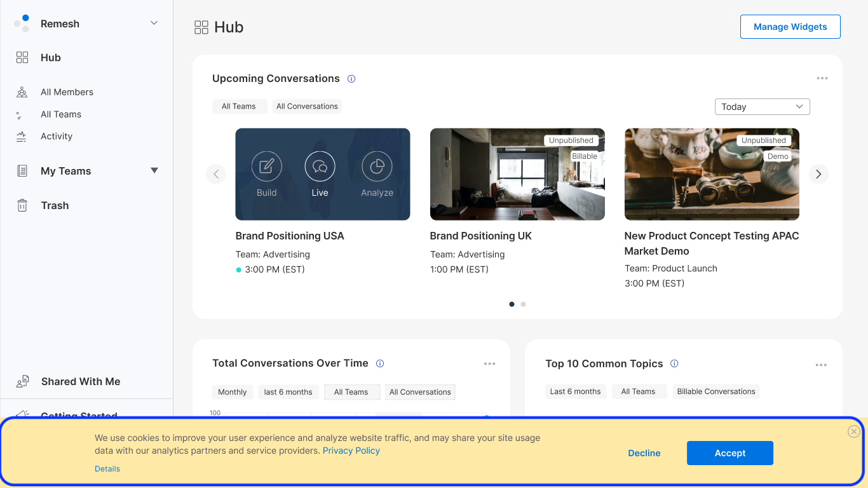The height and width of the screenshot is (488, 868).
Task: Open the Privacy Policy link
Action: tap(351, 451)
